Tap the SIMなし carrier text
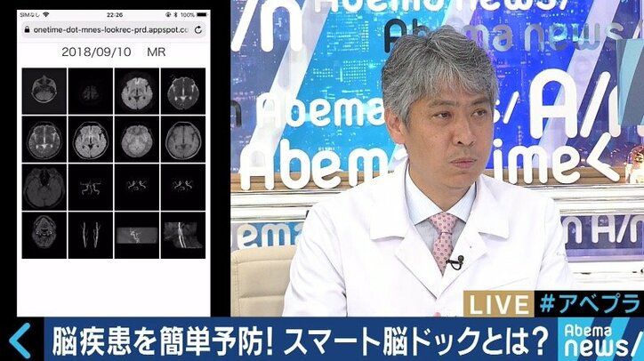Viewport: 644px width, 361px height. 30,15
